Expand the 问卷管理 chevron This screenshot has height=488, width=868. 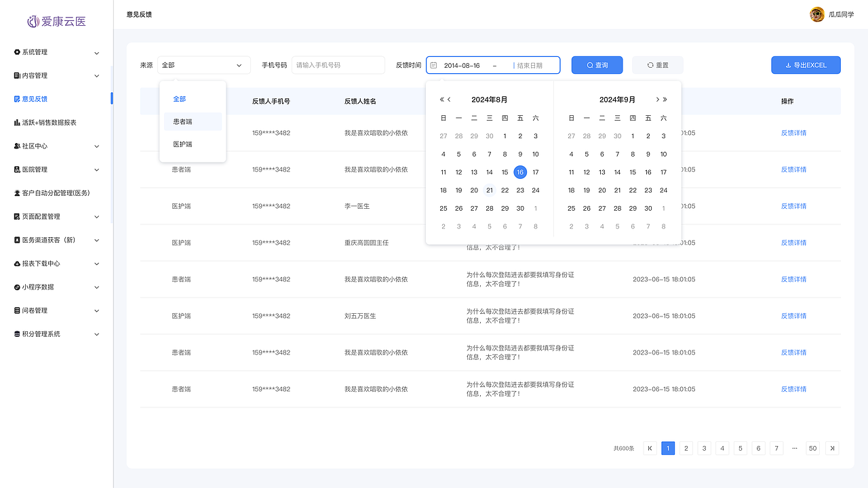(96, 311)
